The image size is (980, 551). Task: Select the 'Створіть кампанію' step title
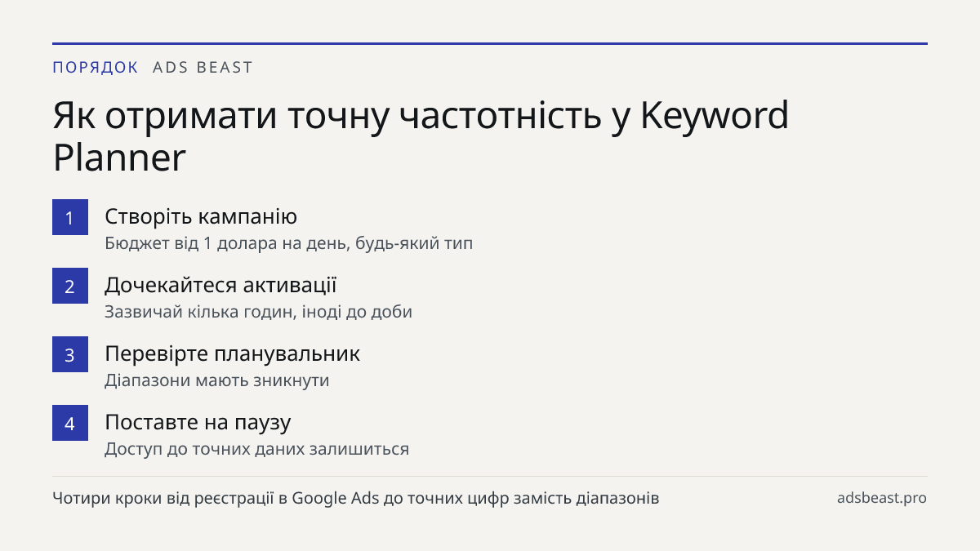coord(201,216)
